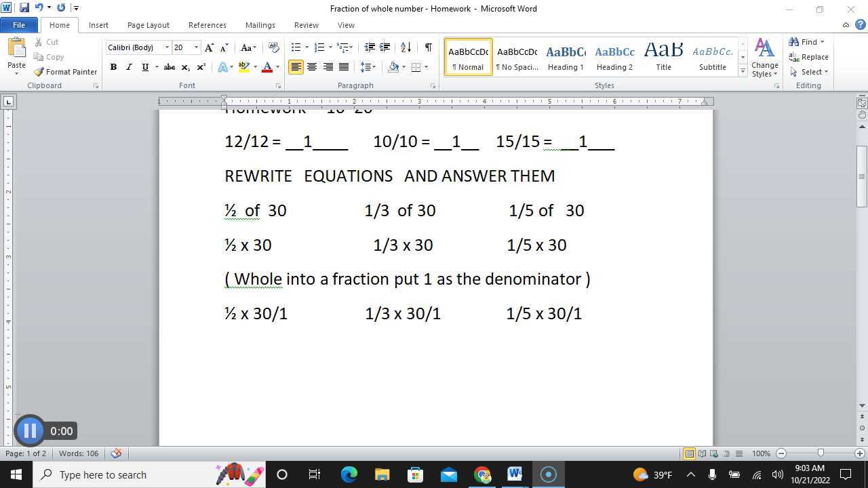Click the Change Styles button
The width and height of the screenshot is (868, 488).
coord(764,58)
